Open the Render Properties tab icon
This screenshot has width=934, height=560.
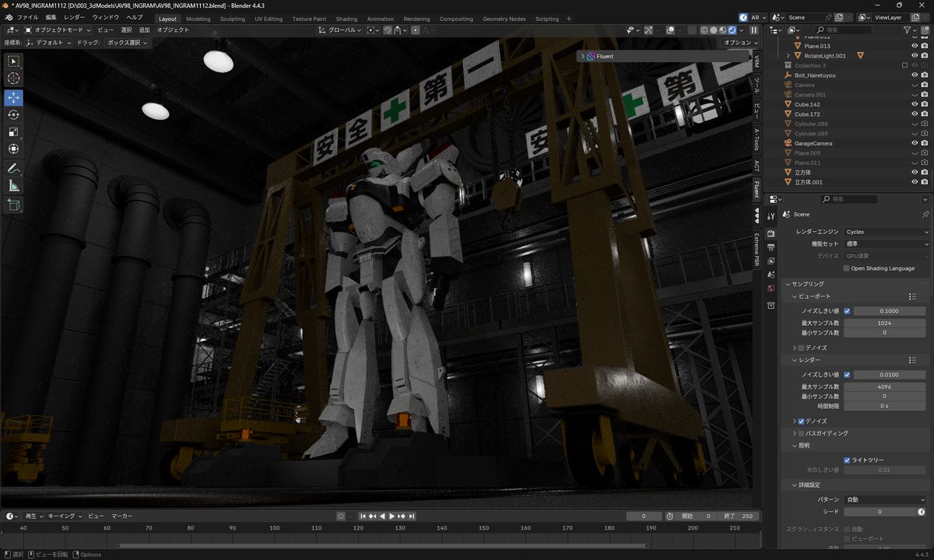[771, 233]
